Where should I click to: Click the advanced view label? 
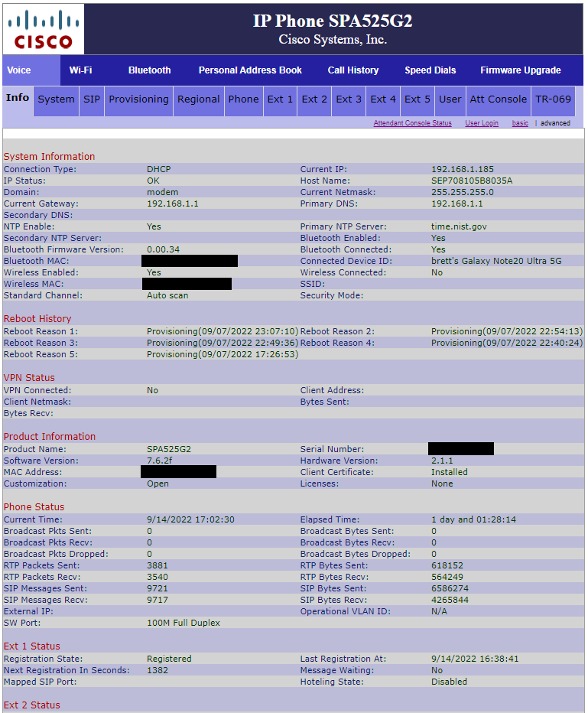point(555,123)
